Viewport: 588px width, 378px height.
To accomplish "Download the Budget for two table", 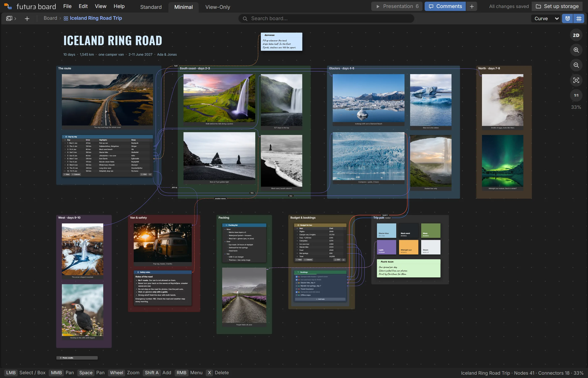I will coord(343,260).
